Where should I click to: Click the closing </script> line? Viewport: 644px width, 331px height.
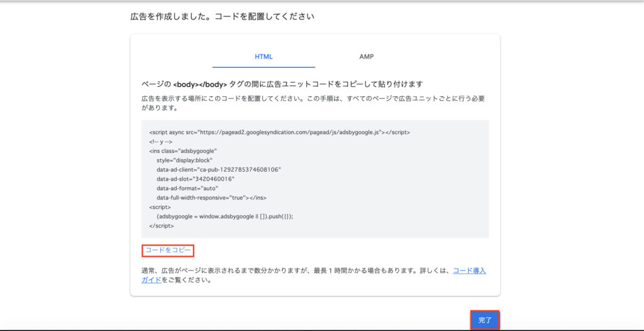tap(162, 226)
